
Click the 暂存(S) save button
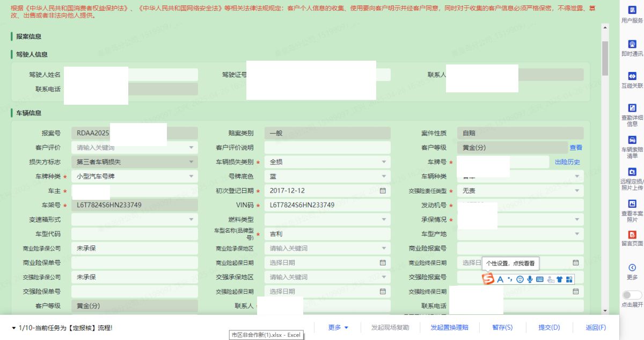(502, 328)
